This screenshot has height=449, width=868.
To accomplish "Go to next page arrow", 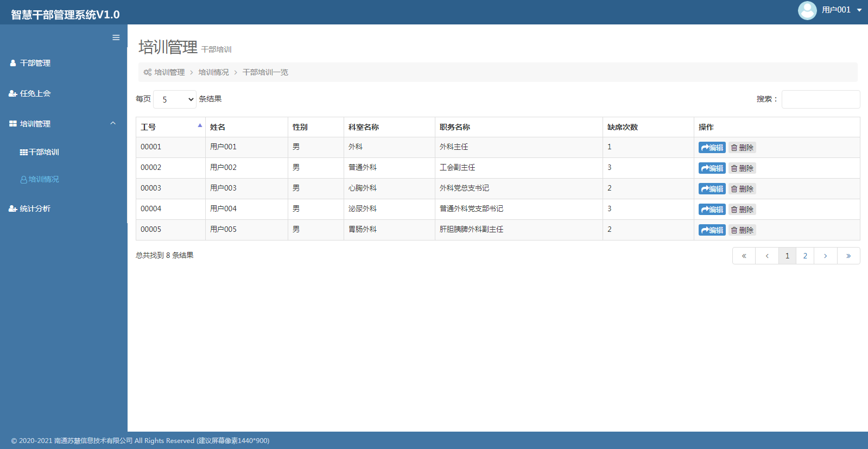I will point(825,256).
